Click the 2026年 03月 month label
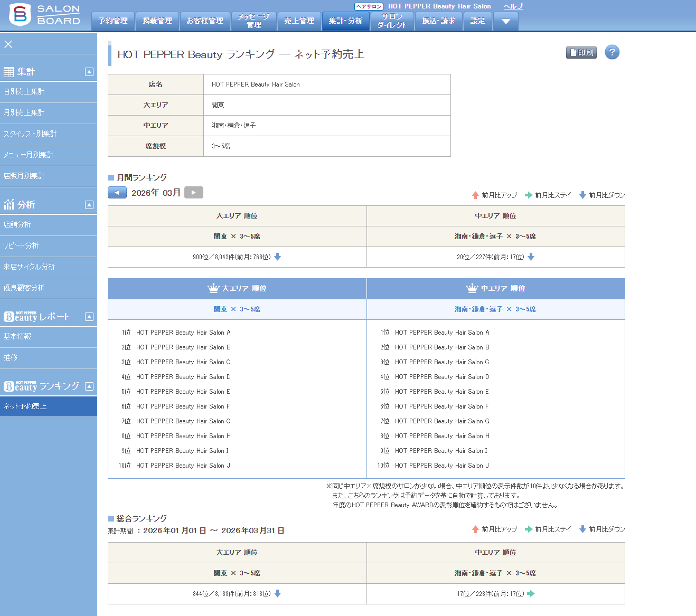The width and height of the screenshot is (696, 616). point(156,193)
